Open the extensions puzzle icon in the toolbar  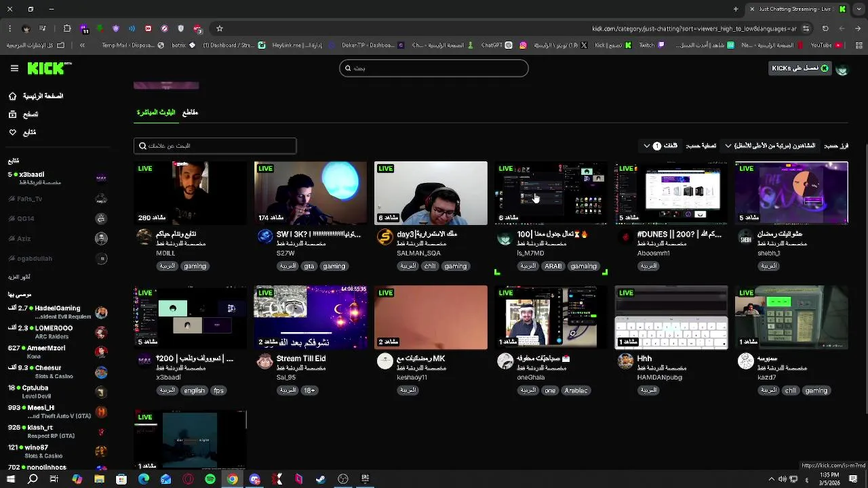tap(67, 28)
